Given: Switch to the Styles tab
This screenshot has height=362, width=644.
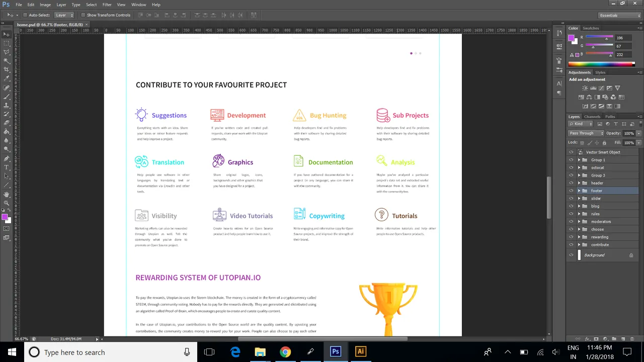Looking at the screenshot, I should click(x=600, y=72).
